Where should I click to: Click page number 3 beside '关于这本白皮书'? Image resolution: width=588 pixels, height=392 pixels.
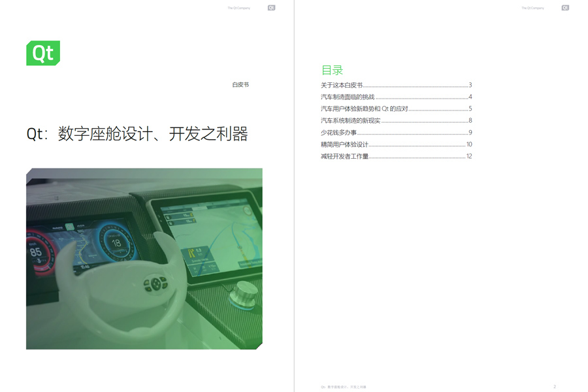click(x=472, y=85)
